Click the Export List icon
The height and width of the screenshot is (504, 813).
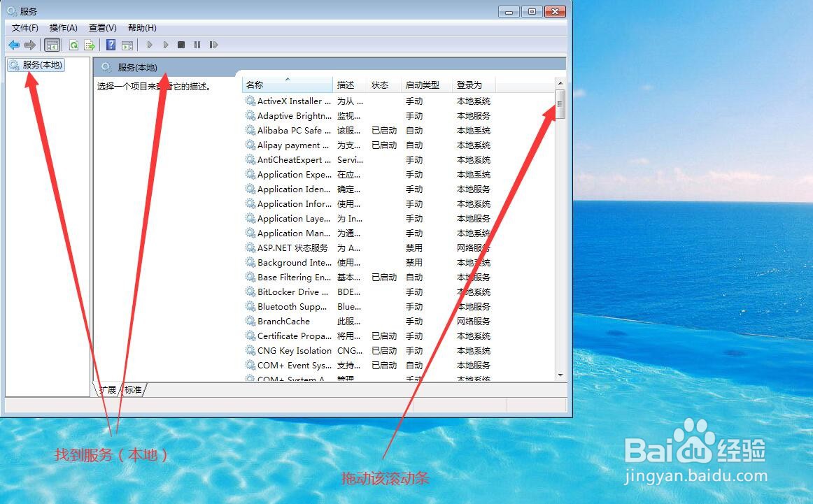coord(89,45)
